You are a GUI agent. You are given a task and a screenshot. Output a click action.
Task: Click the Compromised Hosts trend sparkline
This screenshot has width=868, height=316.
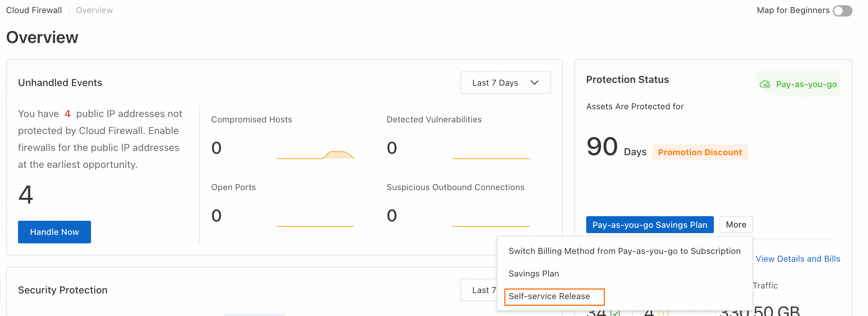pyautogui.click(x=315, y=155)
